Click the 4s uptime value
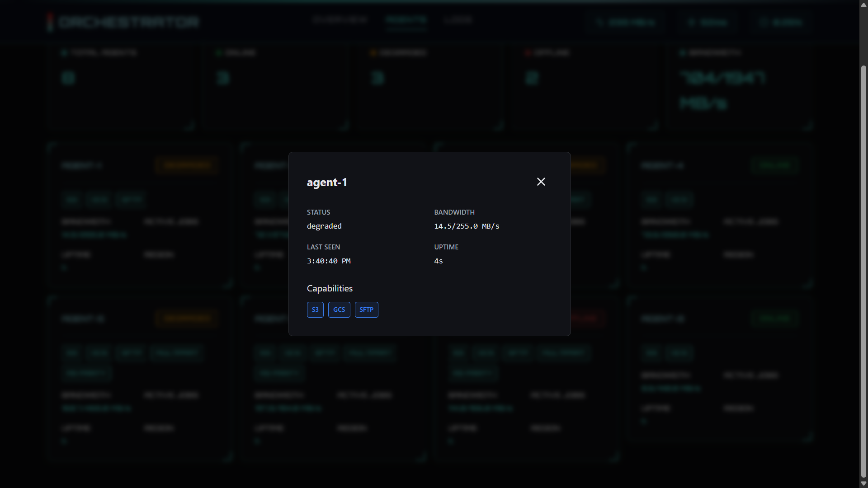 [438, 261]
